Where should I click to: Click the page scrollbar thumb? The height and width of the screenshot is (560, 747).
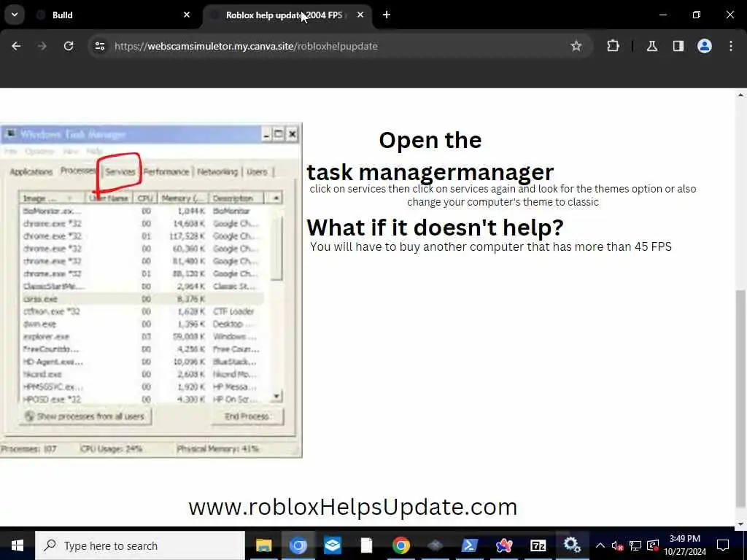741,399
